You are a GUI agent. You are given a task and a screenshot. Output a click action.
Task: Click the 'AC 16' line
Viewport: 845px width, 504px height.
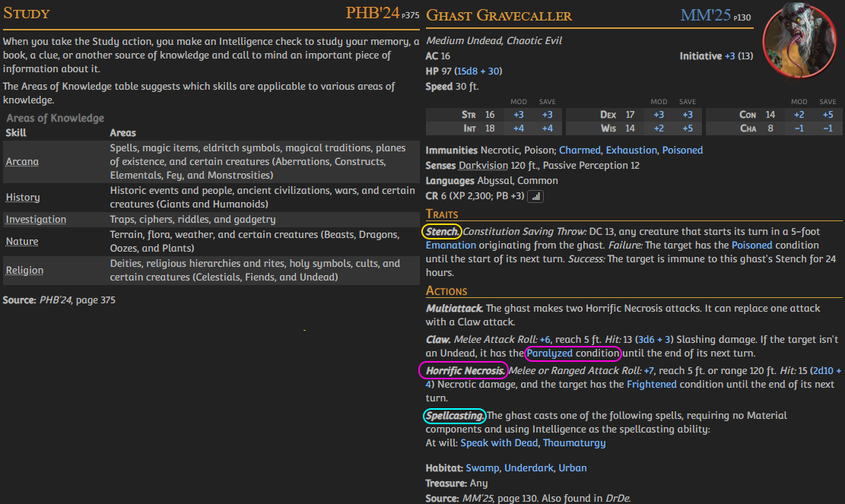[x=437, y=56]
